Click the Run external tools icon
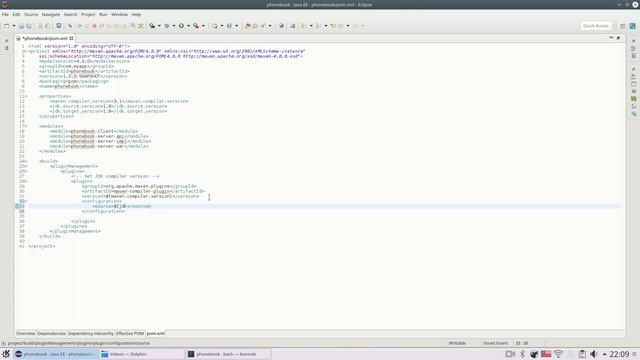The height and width of the screenshot is (360, 640). click(x=196, y=26)
